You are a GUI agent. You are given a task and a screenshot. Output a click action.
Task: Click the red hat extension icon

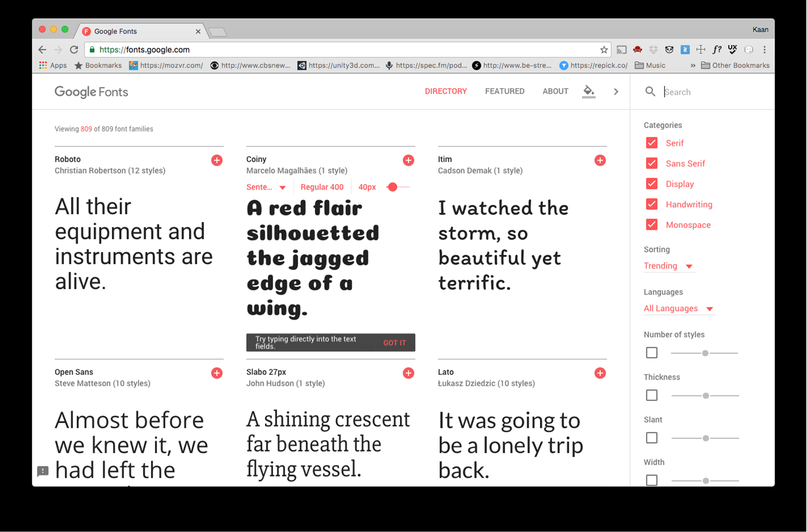(x=637, y=50)
